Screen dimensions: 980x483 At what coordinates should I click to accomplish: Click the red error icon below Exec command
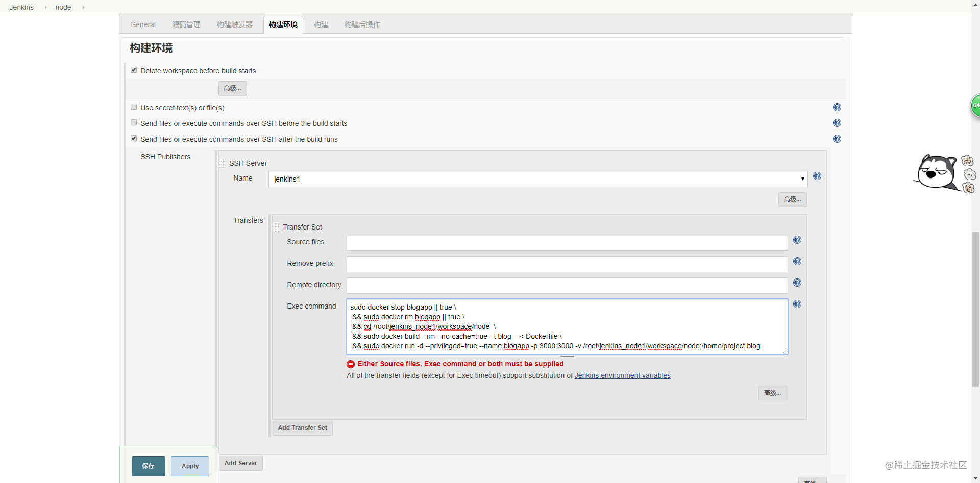point(351,364)
